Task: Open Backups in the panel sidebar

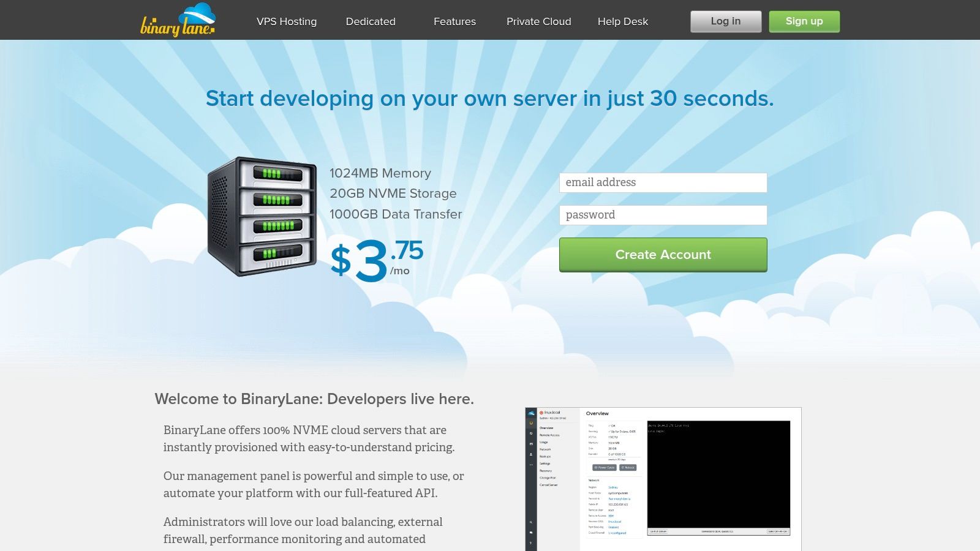Action: [x=545, y=457]
